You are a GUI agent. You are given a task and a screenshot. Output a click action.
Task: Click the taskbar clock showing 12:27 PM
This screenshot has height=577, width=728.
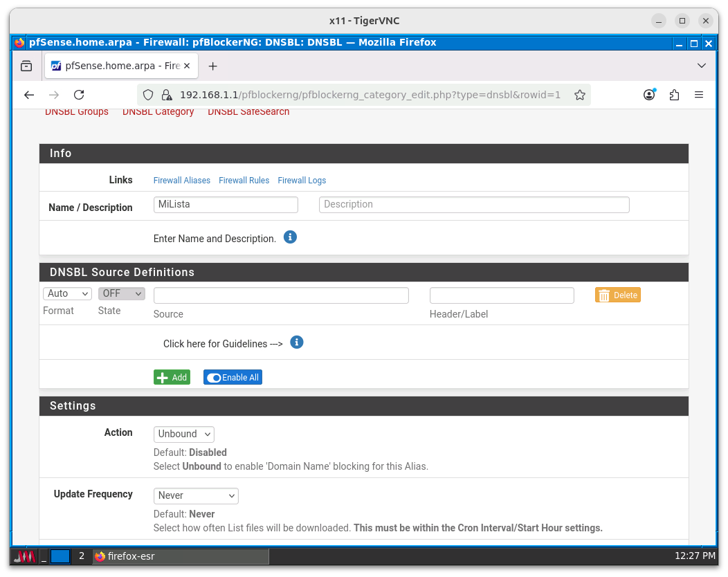[695, 556]
